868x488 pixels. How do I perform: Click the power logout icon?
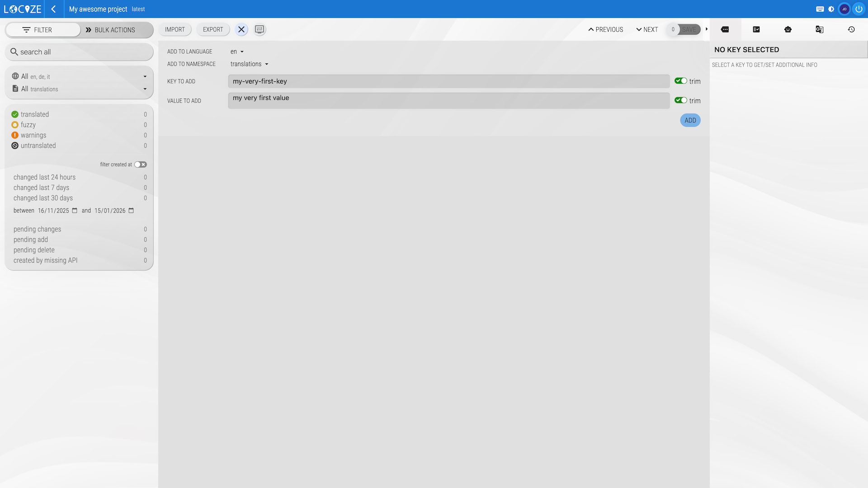pyautogui.click(x=859, y=9)
